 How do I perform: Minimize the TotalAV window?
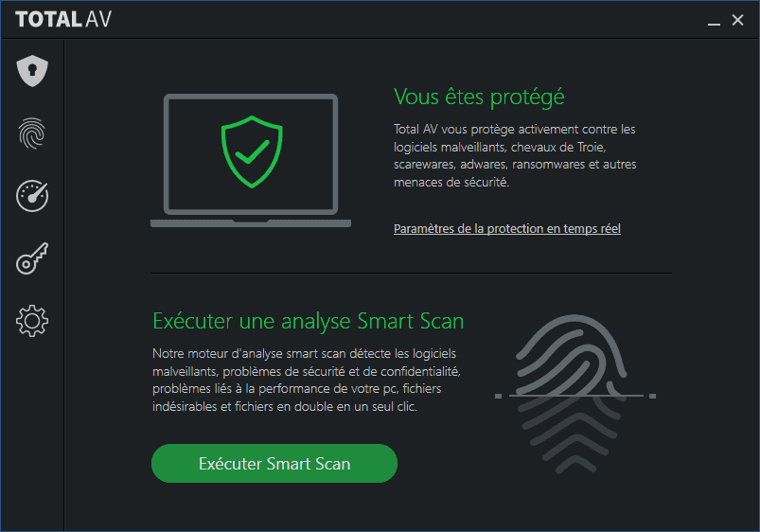714,21
